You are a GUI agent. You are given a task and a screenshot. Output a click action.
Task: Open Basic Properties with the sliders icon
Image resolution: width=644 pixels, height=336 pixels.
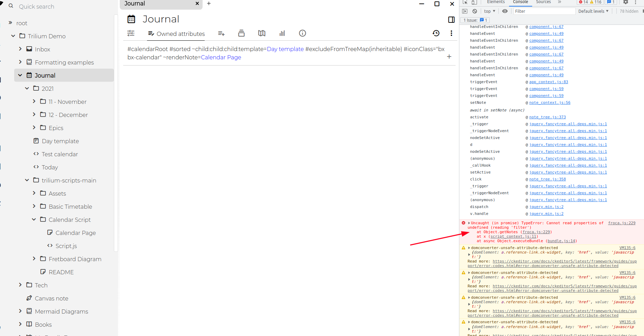[131, 33]
